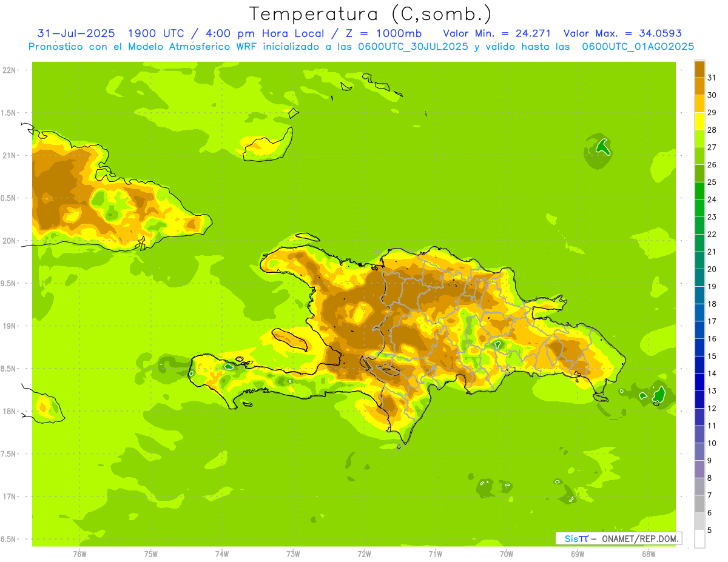
Task: Click the 21N latitude axis label
Action: pyautogui.click(x=10, y=155)
